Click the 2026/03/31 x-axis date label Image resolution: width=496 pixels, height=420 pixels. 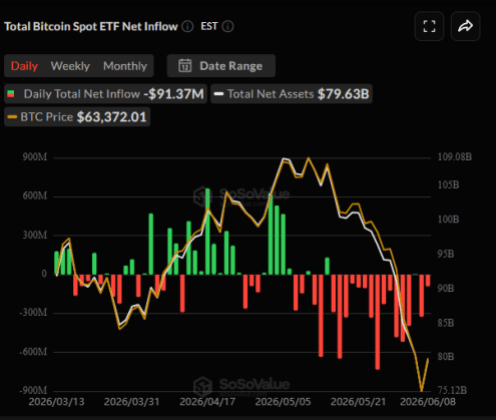tap(132, 401)
